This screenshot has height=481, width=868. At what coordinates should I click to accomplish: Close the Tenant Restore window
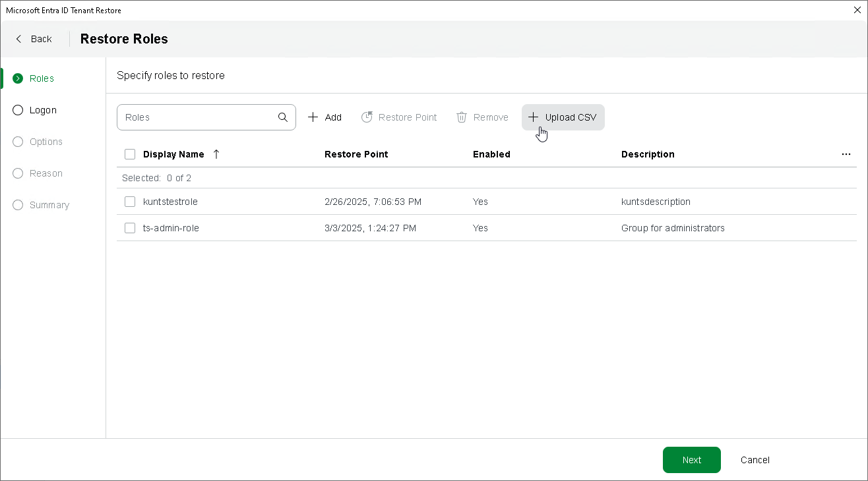point(857,10)
